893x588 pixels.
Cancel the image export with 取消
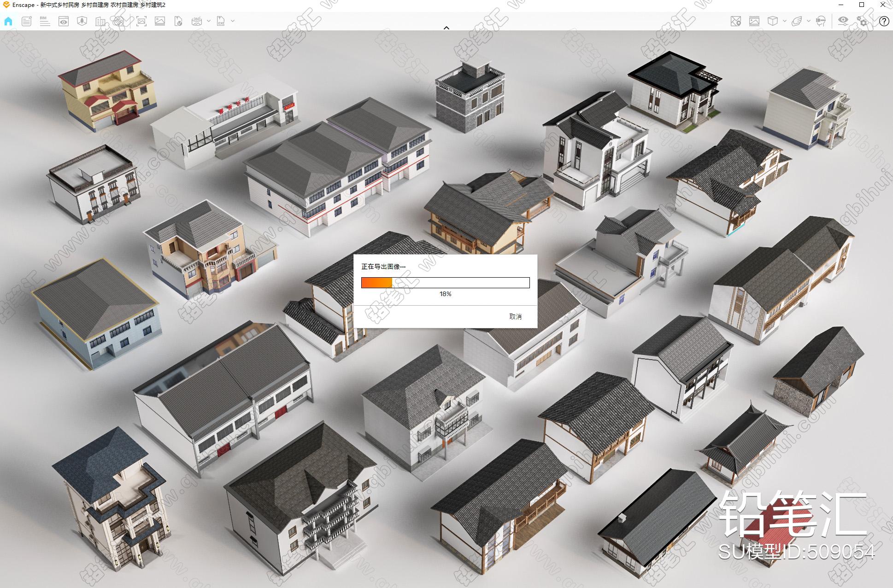pyautogui.click(x=515, y=317)
